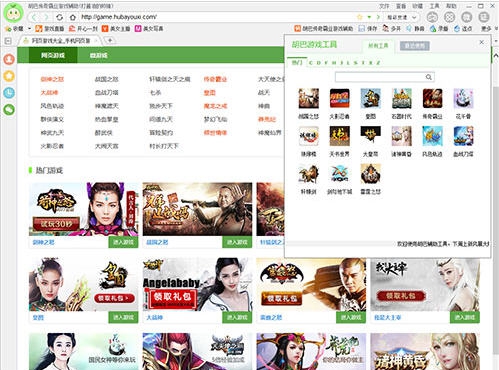The width and height of the screenshot is (499, 370).
Task: Expand 收藏 dropdown arrow in bookmarks bar
Action: (29, 29)
